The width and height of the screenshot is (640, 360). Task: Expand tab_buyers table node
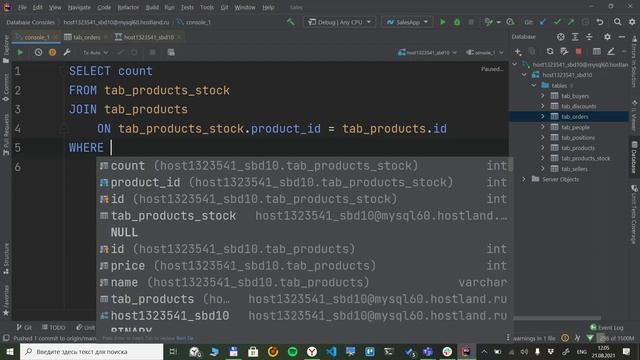click(542, 96)
